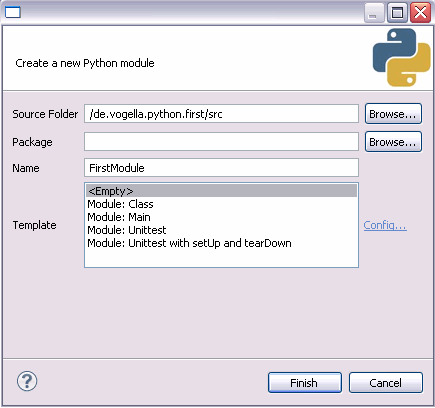
Task: Click blank area of template list
Action: tap(221, 258)
